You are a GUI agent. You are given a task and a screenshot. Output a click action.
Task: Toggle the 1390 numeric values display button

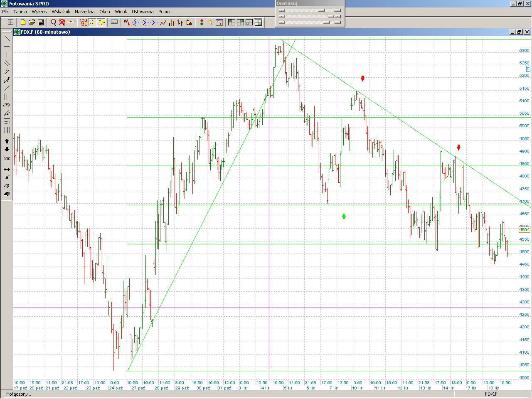click(x=84, y=22)
